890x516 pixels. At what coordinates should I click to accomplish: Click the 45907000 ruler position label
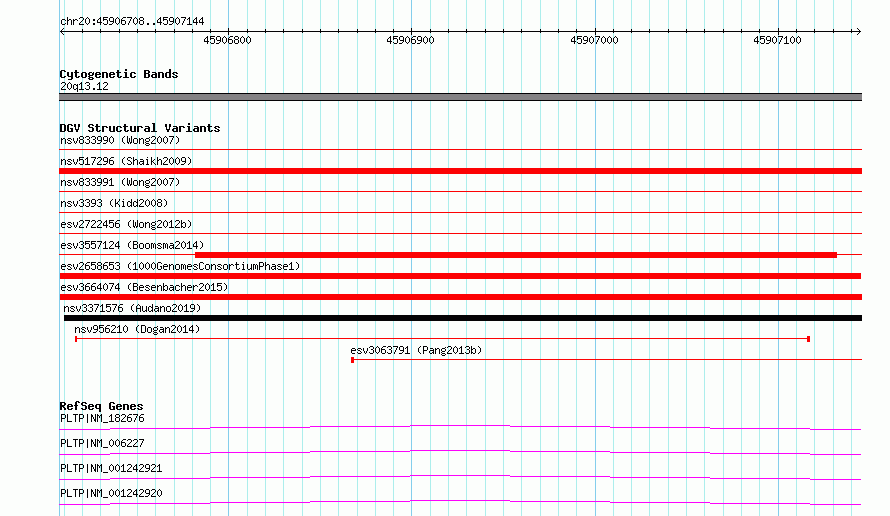594,40
